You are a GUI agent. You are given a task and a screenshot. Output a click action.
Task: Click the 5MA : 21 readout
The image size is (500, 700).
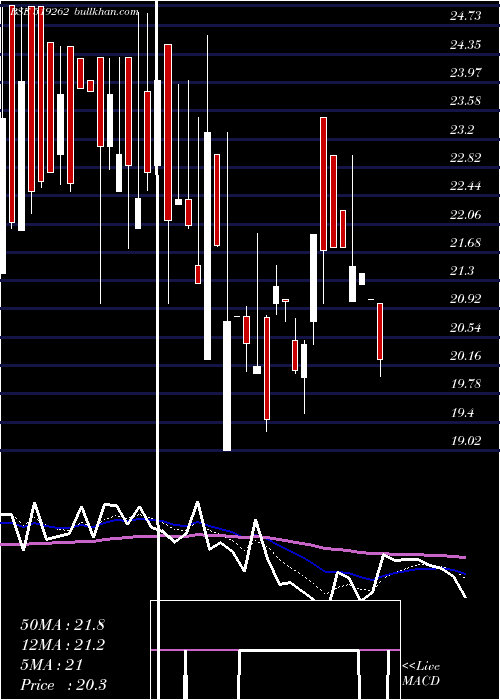(52, 665)
